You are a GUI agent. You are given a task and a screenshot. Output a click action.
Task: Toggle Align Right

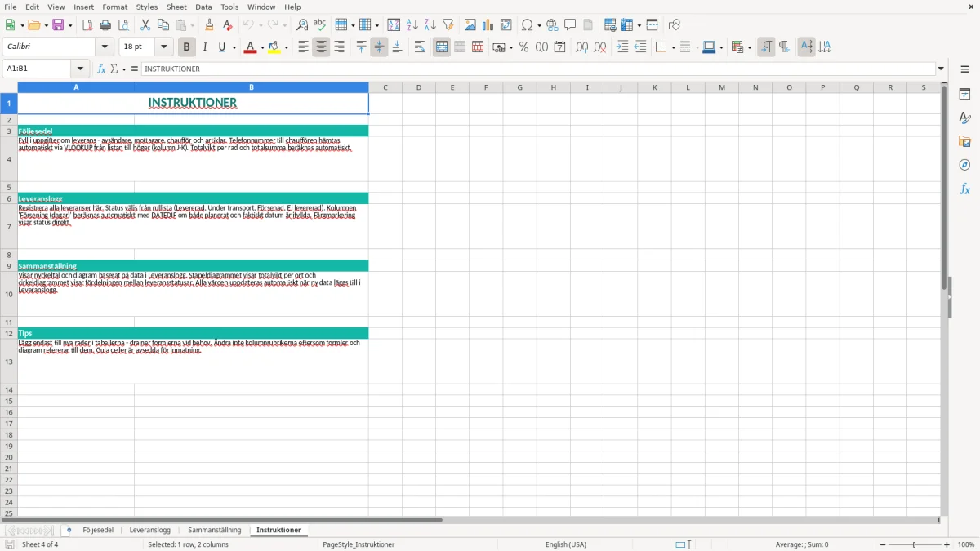click(x=339, y=47)
